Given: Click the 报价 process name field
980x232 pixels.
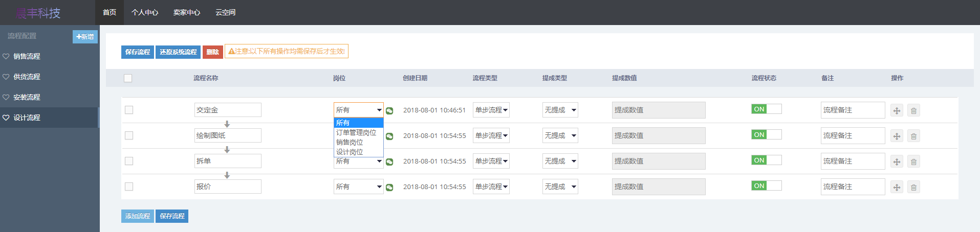Looking at the screenshot, I should (x=228, y=187).
